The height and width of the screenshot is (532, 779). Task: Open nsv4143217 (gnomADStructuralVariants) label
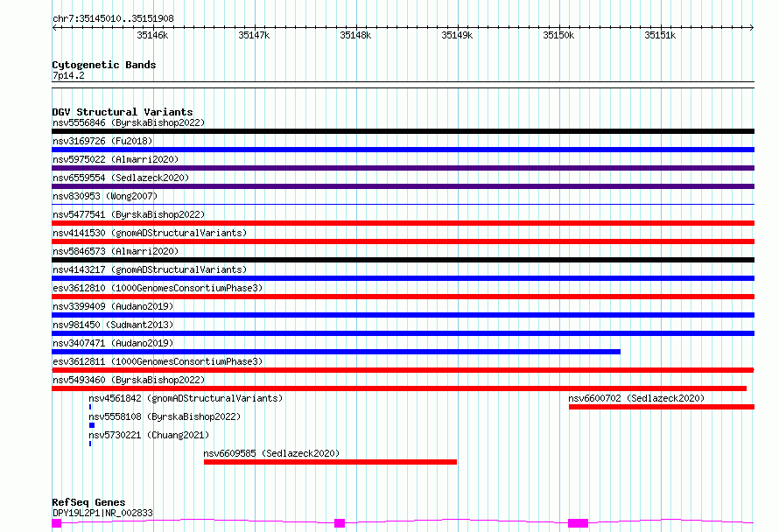coord(150,269)
